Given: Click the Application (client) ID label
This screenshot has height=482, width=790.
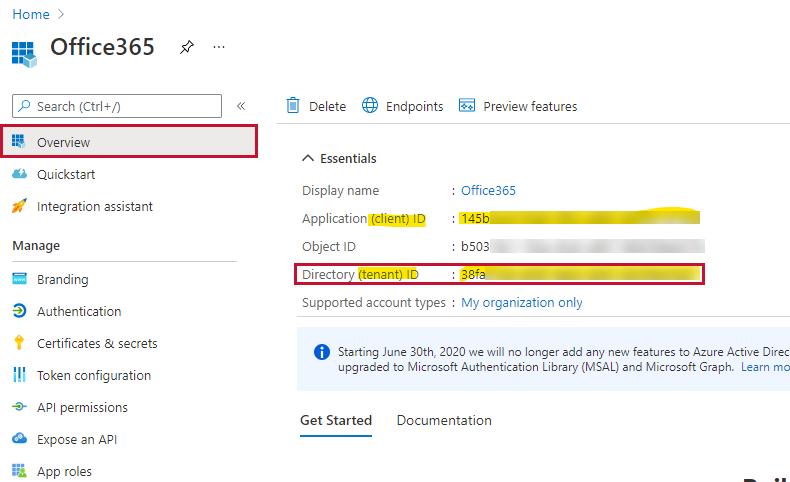Looking at the screenshot, I should 364,219.
